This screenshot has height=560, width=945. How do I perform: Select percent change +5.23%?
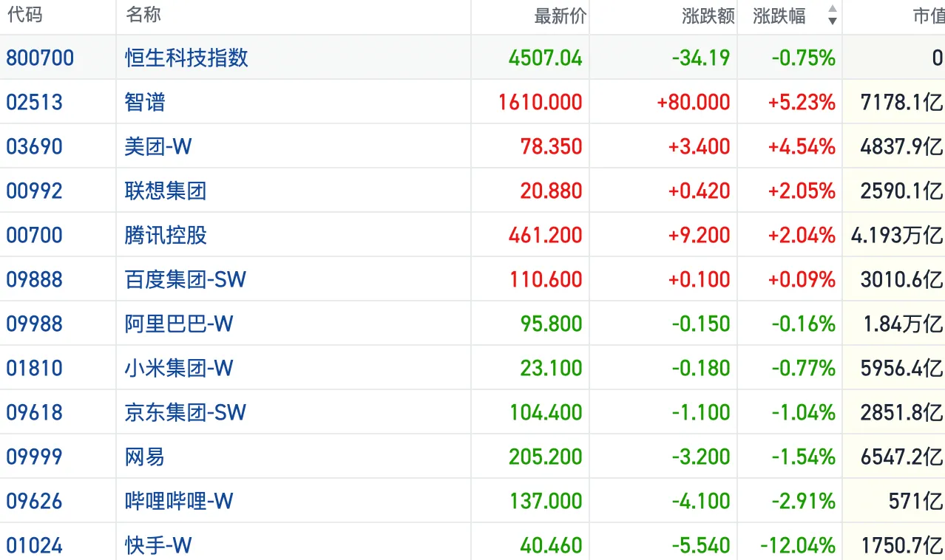pos(802,102)
